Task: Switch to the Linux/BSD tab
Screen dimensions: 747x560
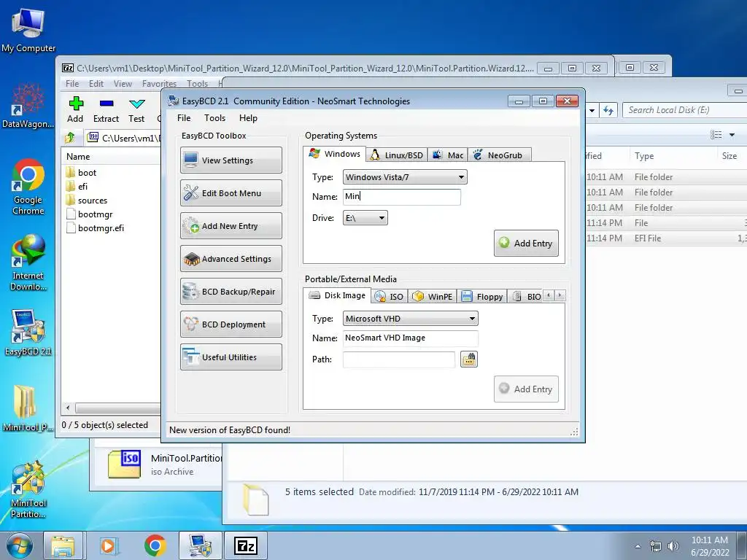Action: pos(396,155)
